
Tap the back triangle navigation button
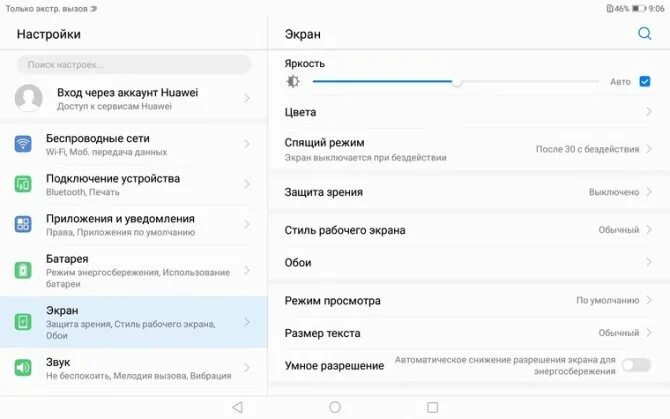pos(238,407)
